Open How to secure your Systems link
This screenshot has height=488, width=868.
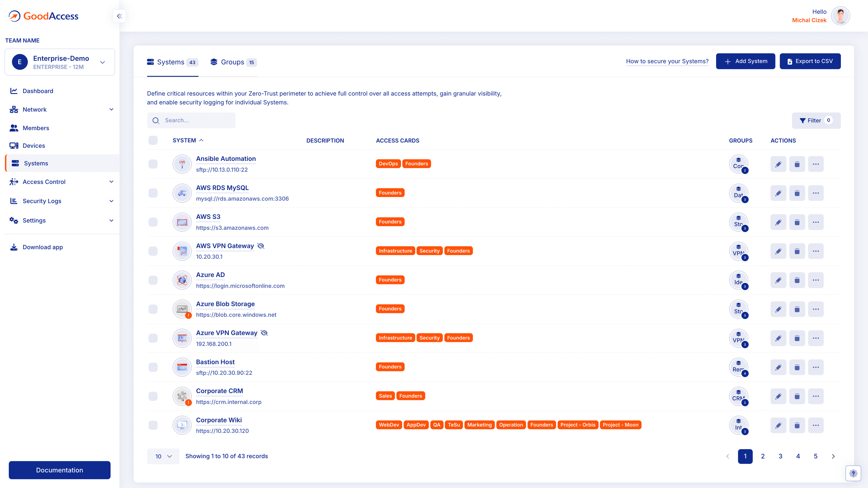[x=667, y=61]
